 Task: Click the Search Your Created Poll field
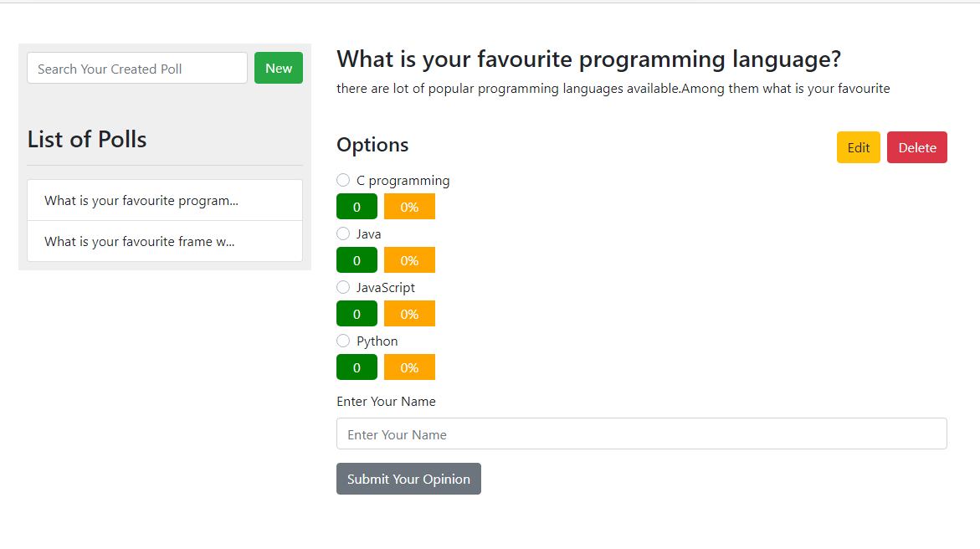pos(137,69)
